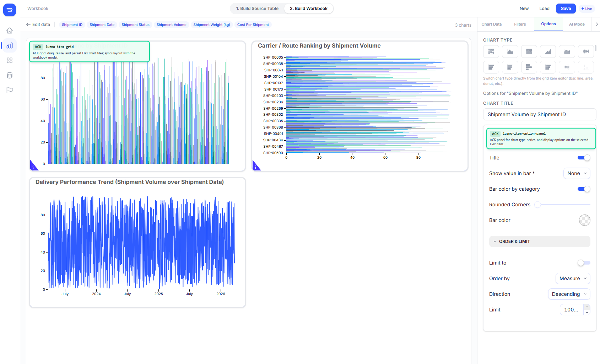Select the Delivery Performance Trend chart tile
Screen dimensions: 600x364
[137, 243]
